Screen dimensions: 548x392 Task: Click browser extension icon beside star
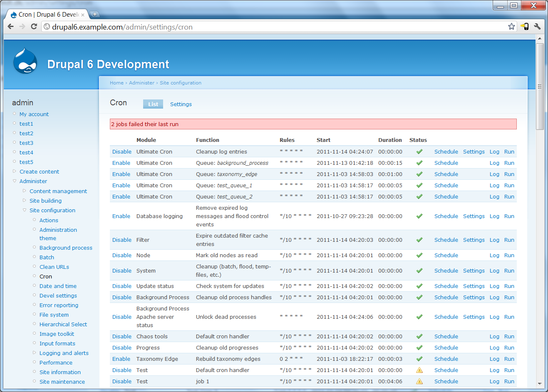tap(525, 27)
